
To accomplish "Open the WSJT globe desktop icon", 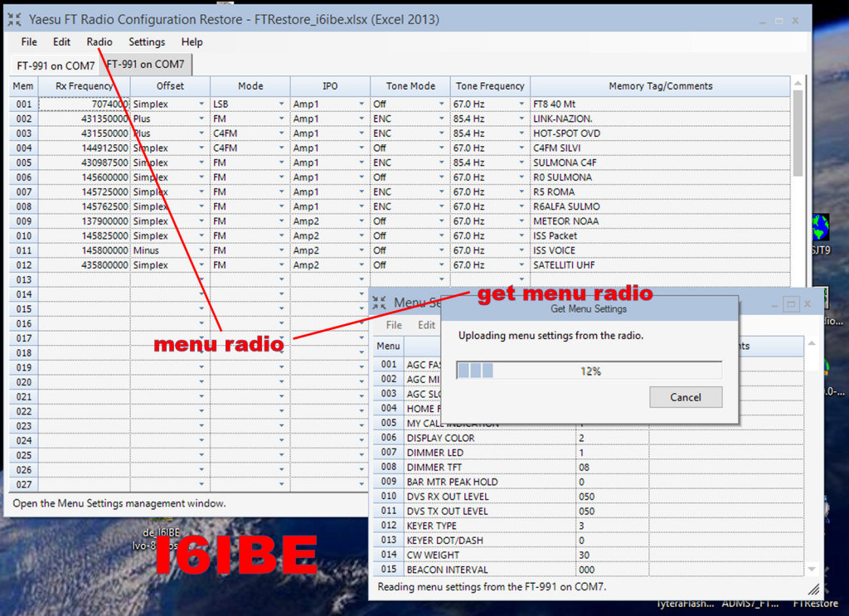I will [x=820, y=227].
